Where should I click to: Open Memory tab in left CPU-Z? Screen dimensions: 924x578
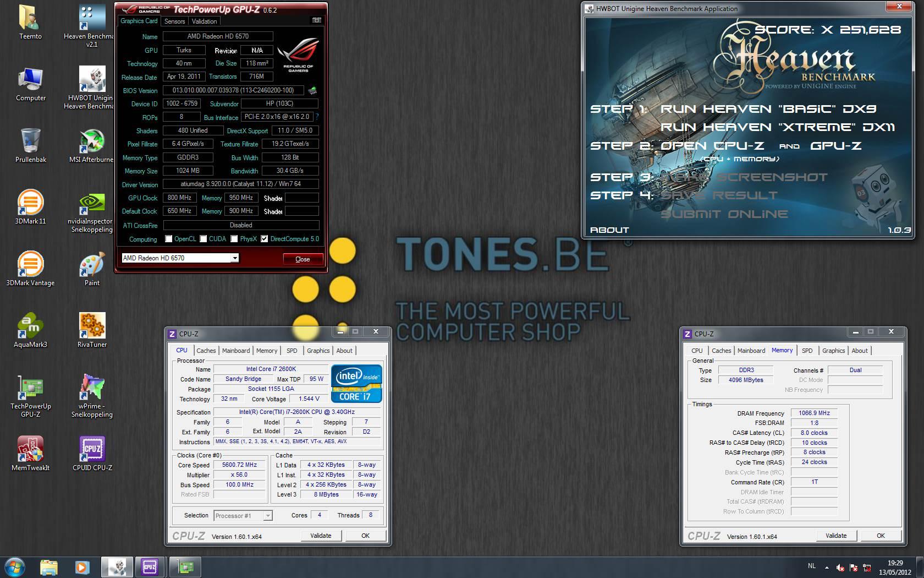click(x=267, y=351)
